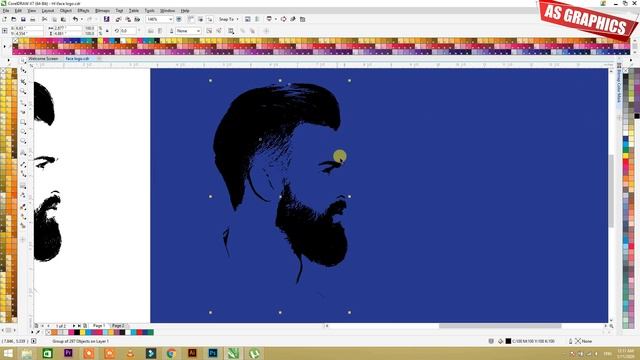Image resolution: width=640 pixels, height=360 pixels.
Task: Select the Freehand tool in toolbox
Action: pyautogui.click(x=23, y=102)
